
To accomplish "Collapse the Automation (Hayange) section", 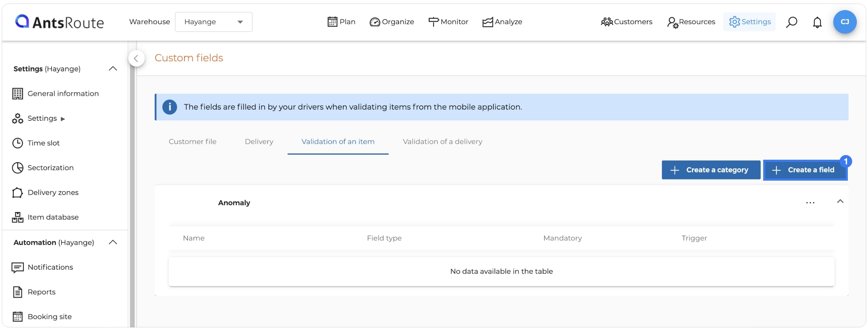I will click(x=113, y=242).
